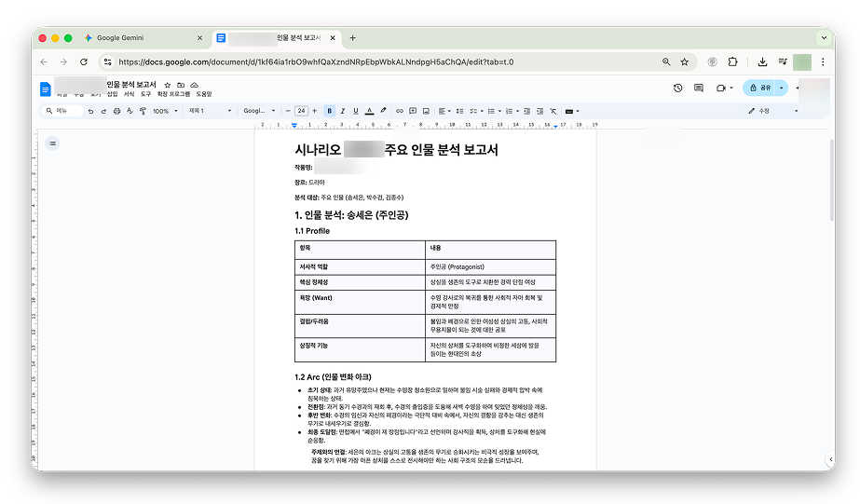Show document outline panel
Screen dimensions: 860x504
(x=52, y=143)
